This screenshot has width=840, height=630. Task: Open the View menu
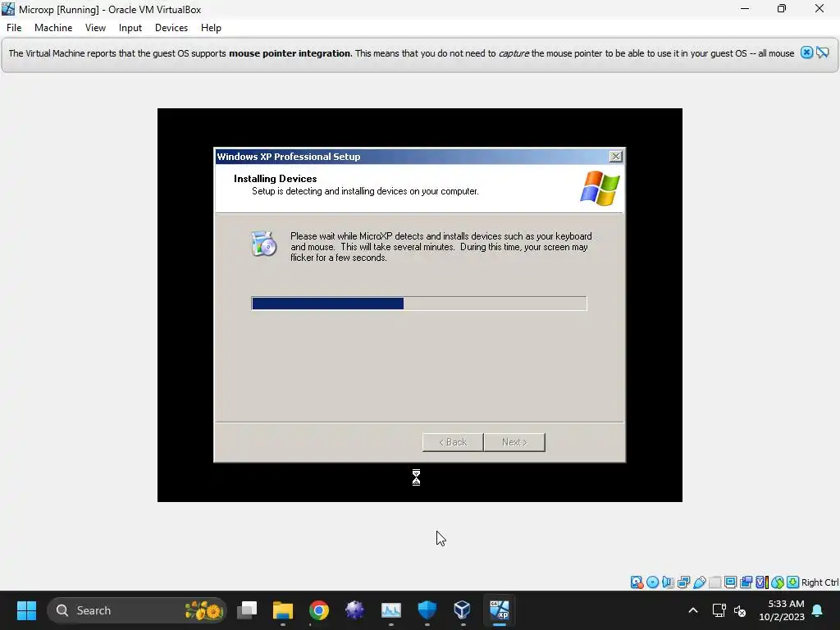tap(95, 28)
